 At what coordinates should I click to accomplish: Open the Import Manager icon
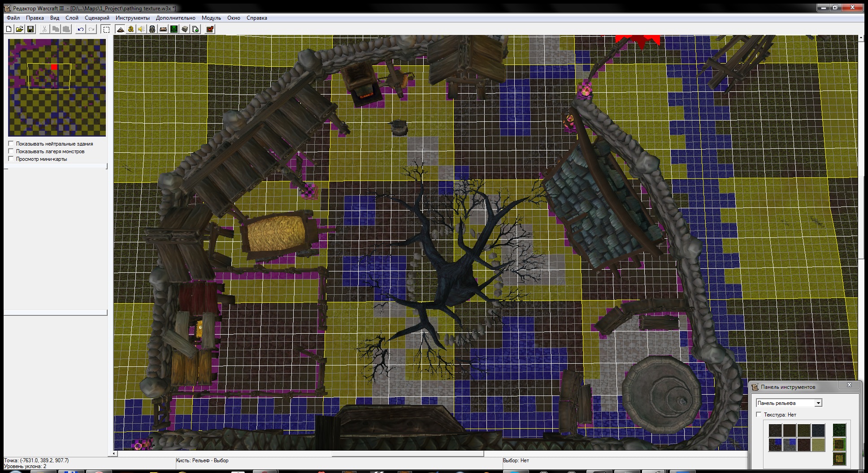coord(195,29)
